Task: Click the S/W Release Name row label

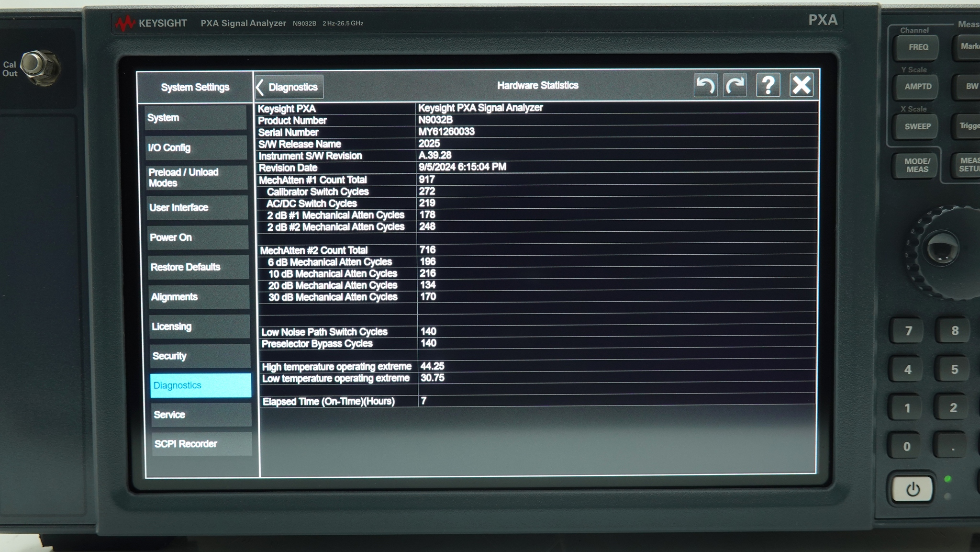Action: (x=300, y=144)
